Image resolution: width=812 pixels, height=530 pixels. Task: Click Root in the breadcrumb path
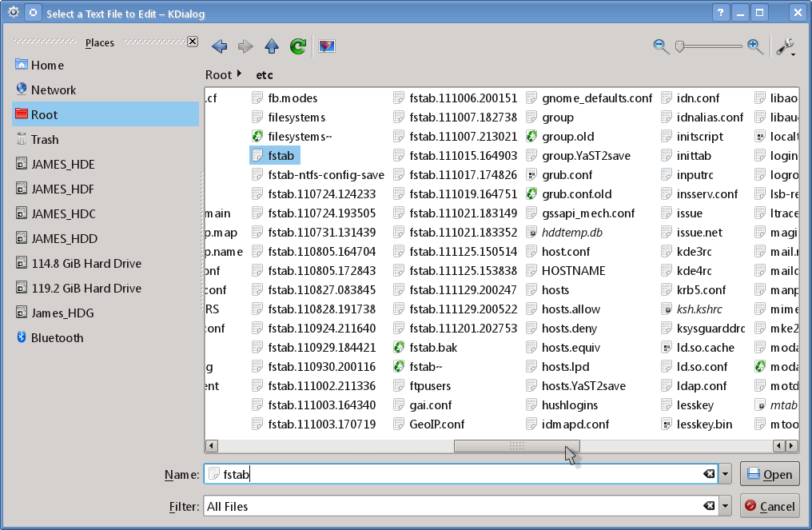[x=218, y=75]
